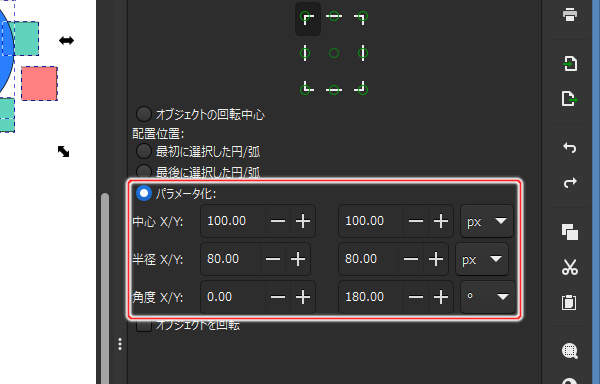This screenshot has width=600, height=384.
Task: Increase 角度 start value 0.00
Action: tap(303, 297)
